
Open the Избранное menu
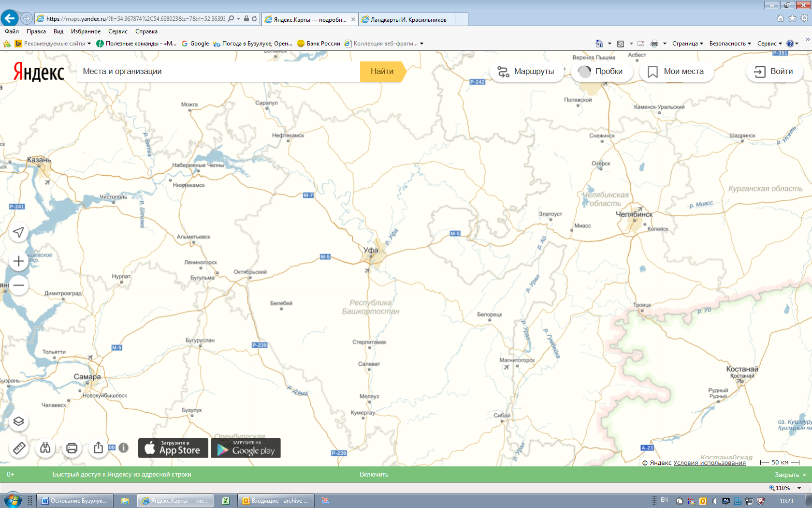pos(86,31)
